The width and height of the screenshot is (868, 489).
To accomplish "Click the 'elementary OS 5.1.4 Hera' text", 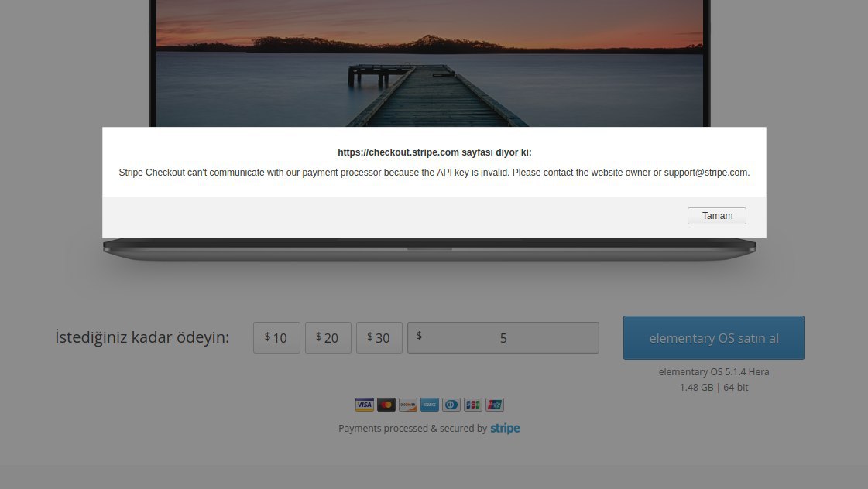I will coord(714,371).
